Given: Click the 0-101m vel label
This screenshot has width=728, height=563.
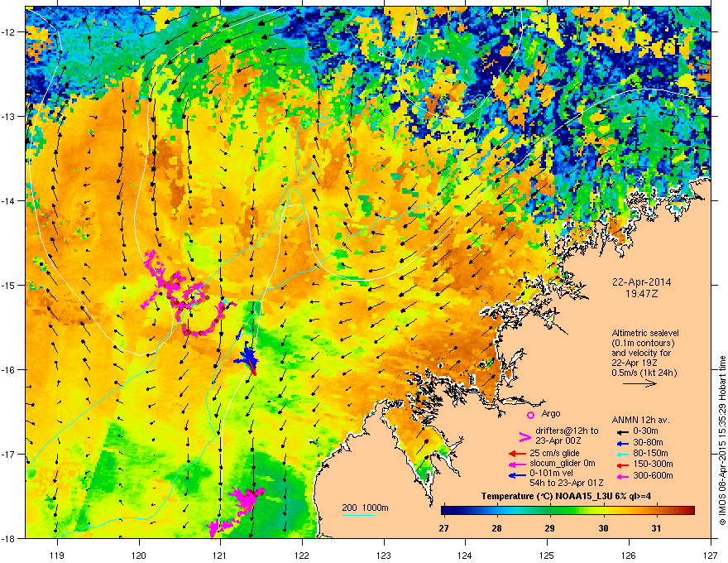Looking at the screenshot, I should 552,474.
